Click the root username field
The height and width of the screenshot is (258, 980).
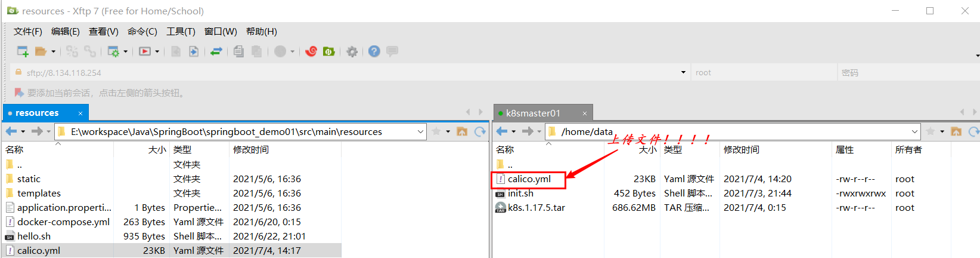coord(764,72)
